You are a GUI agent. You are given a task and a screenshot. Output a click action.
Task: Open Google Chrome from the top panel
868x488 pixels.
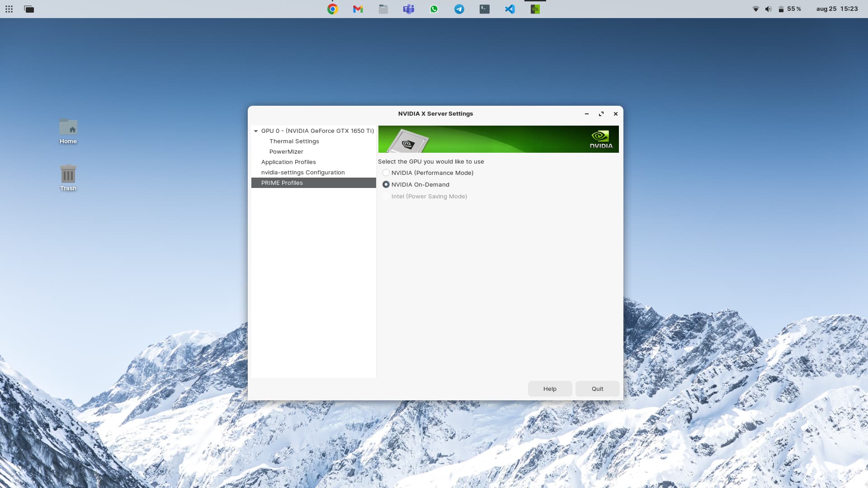point(333,9)
